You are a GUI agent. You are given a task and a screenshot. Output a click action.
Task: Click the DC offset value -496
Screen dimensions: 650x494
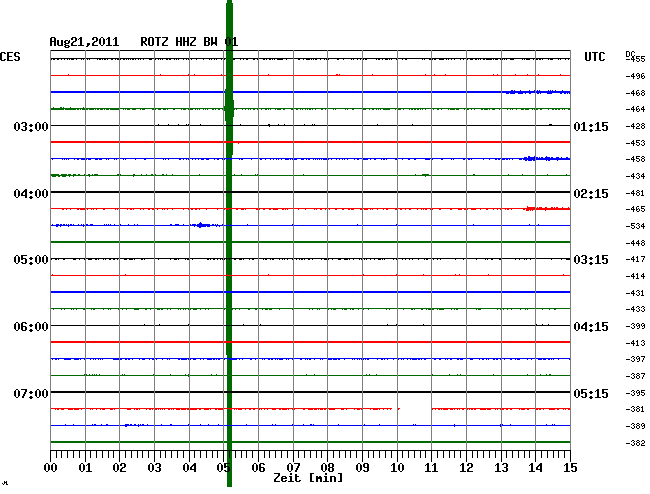click(635, 76)
